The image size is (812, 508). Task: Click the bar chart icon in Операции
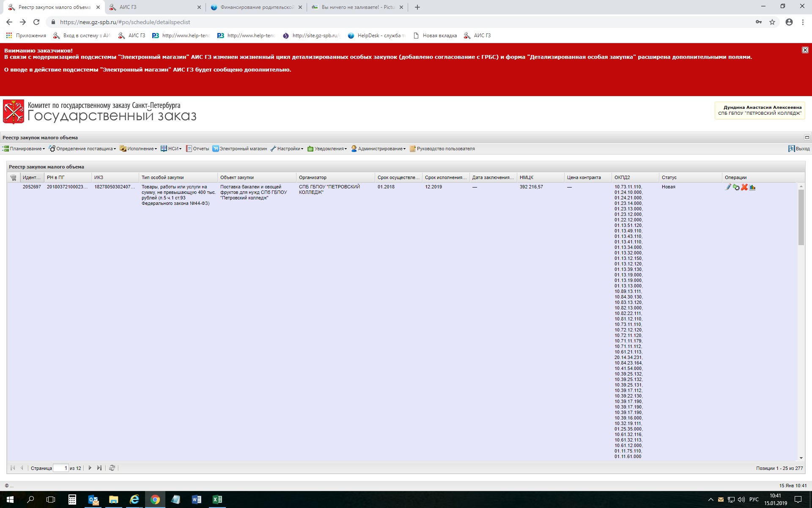[x=752, y=187]
